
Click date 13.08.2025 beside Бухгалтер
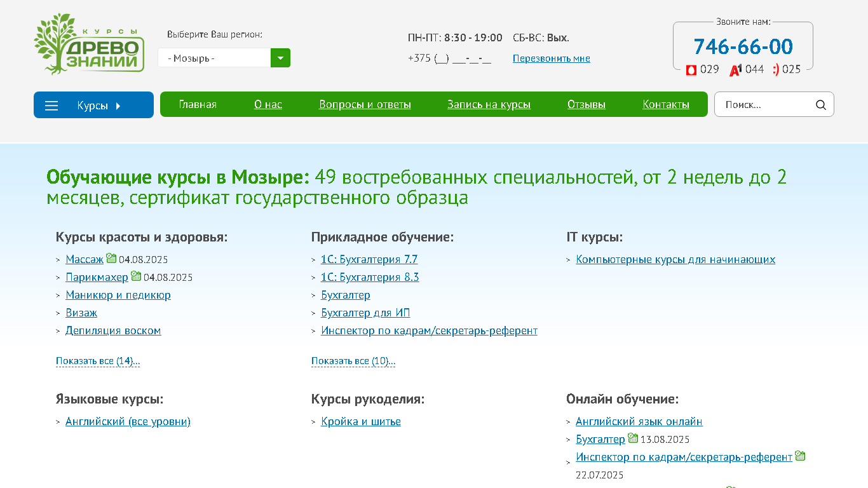click(x=665, y=440)
